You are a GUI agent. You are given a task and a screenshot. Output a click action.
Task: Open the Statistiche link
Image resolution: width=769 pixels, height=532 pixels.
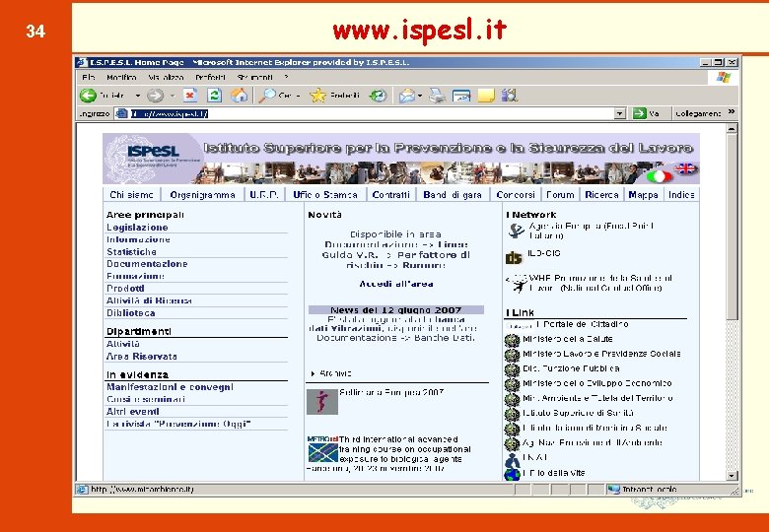tap(131, 252)
